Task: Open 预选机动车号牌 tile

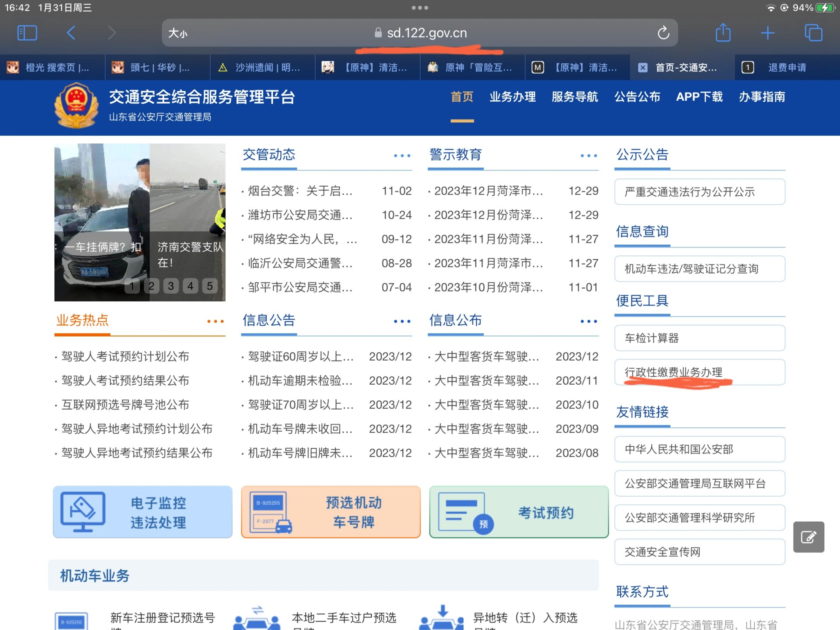Action: 331,512
